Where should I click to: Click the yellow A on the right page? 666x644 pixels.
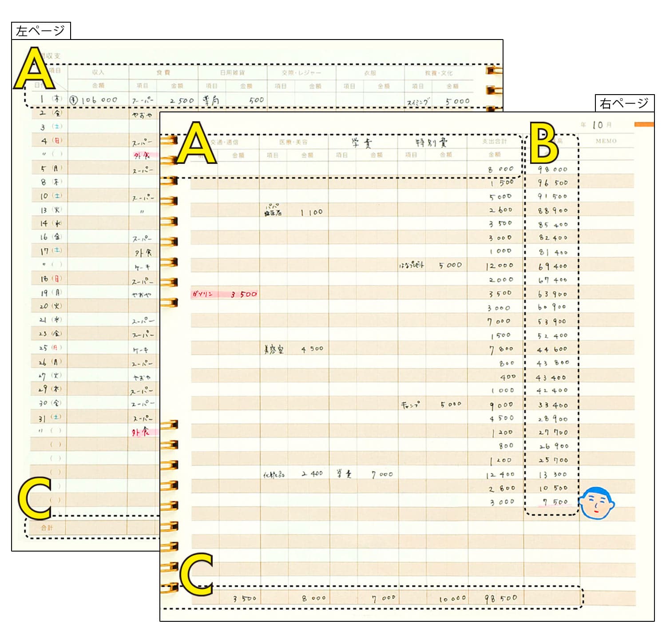point(197,143)
